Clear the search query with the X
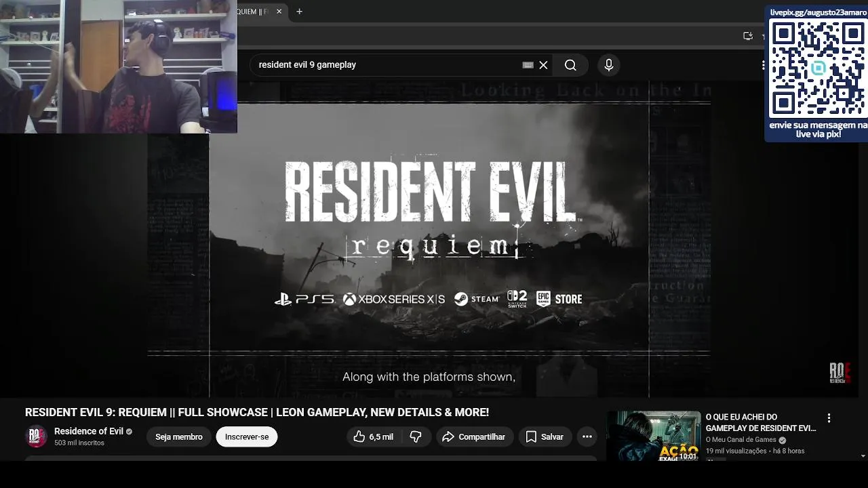The width and height of the screenshot is (868, 488). 543,65
